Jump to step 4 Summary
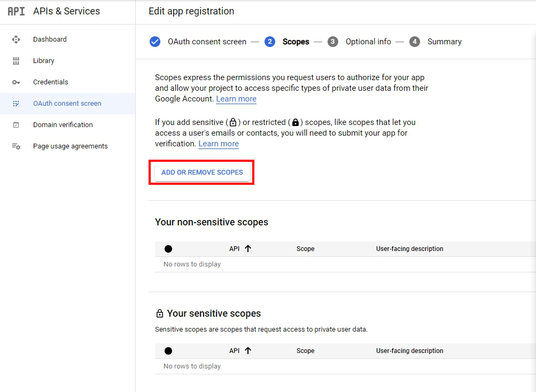 444,42
